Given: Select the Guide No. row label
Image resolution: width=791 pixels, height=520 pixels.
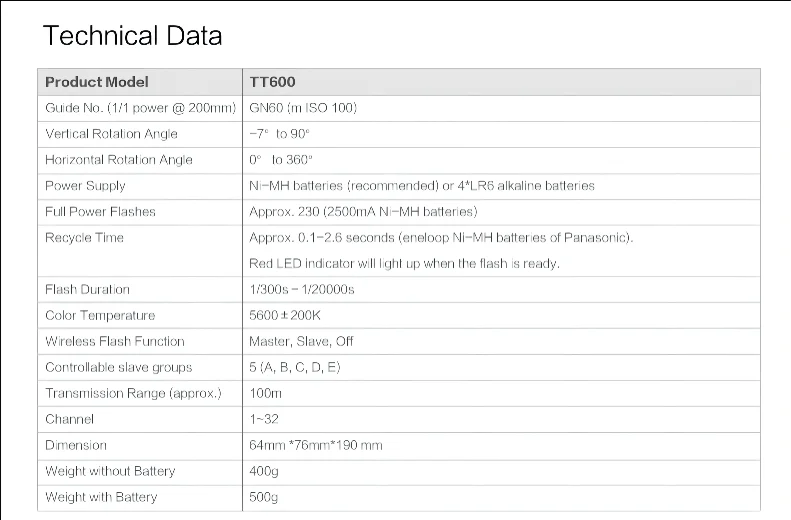Looking at the screenshot, I should pos(140,108).
